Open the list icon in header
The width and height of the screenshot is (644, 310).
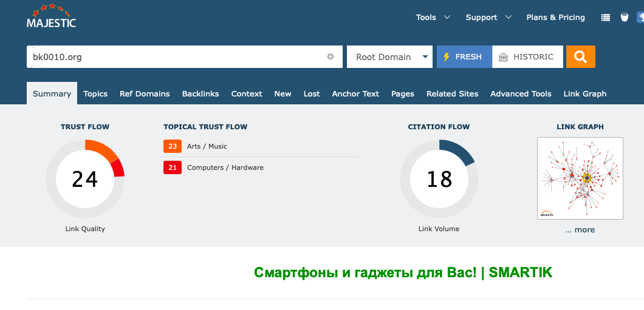pos(605,18)
